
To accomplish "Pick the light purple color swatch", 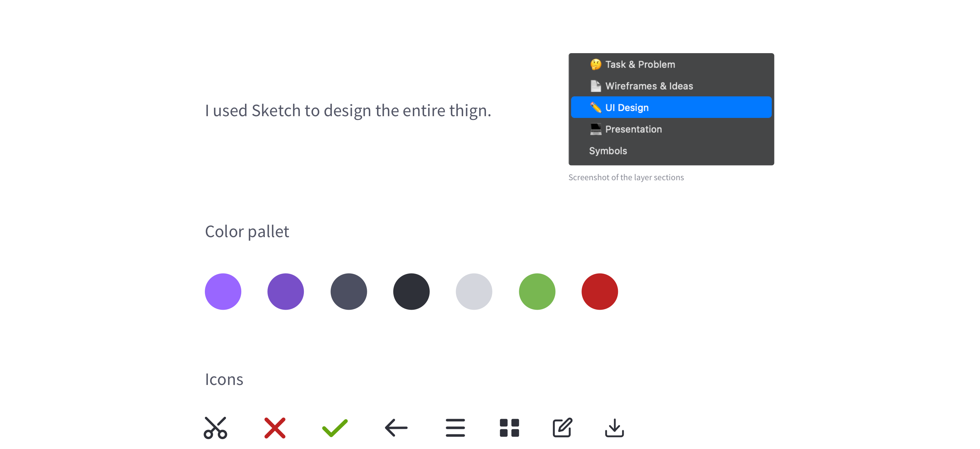I will tap(223, 291).
